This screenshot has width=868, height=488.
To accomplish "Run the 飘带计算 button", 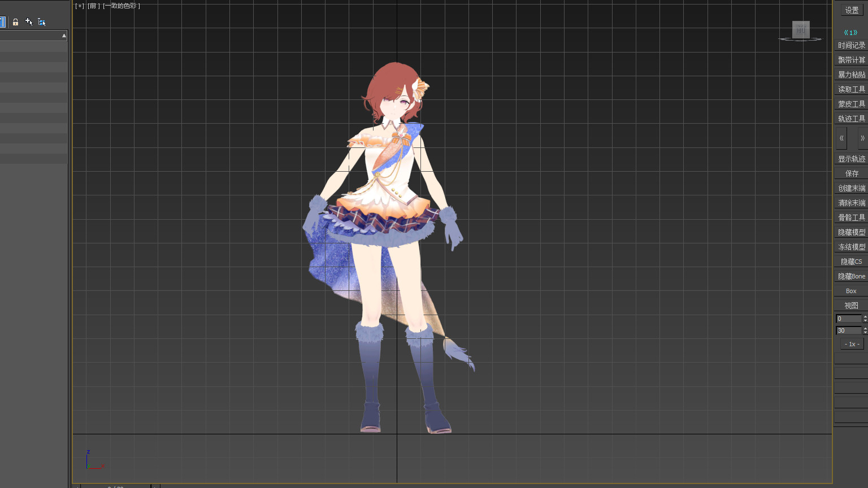I will click(851, 60).
